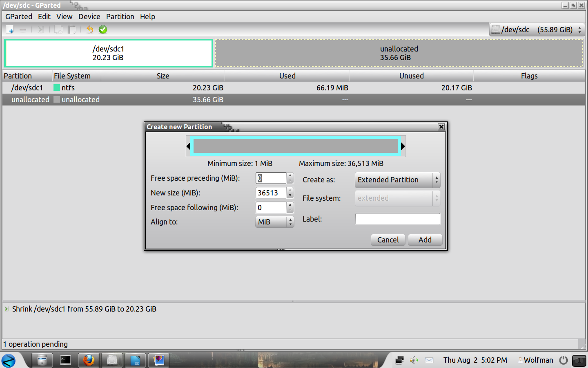The image size is (588, 368).
Task: Increase New size value
Action: (x=290, y=190)
